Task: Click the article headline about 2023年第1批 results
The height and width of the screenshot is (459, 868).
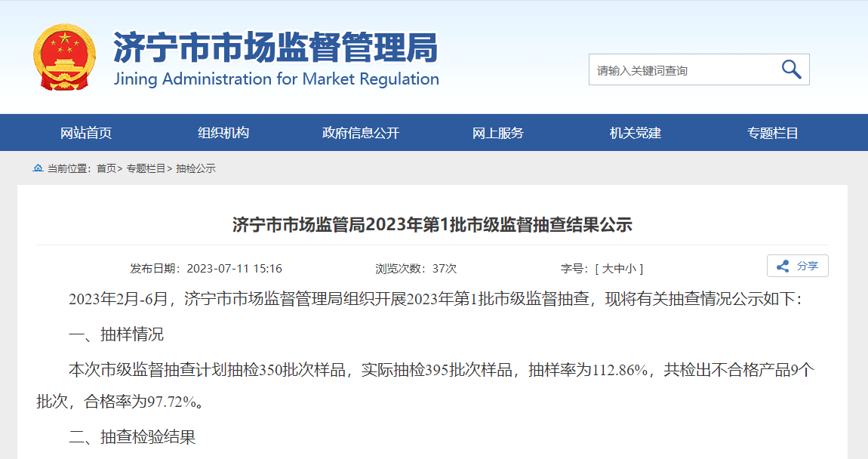Action: (x=432, y=225)
